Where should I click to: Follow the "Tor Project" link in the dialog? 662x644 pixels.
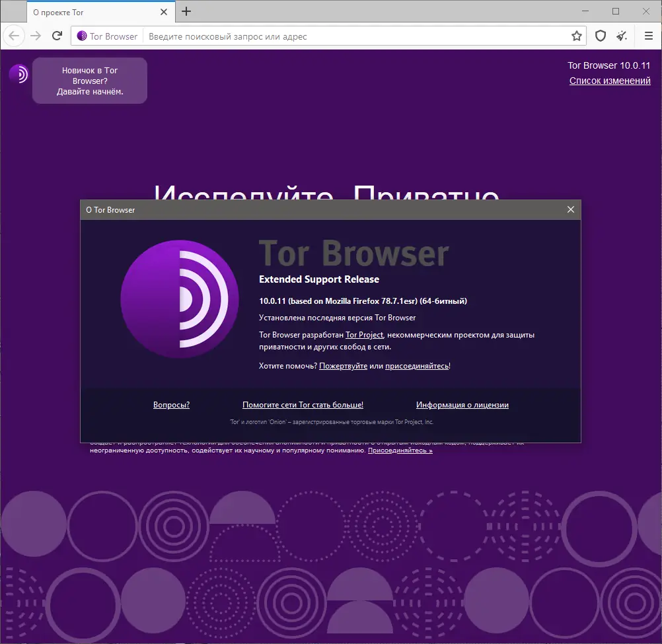point(363,335)
